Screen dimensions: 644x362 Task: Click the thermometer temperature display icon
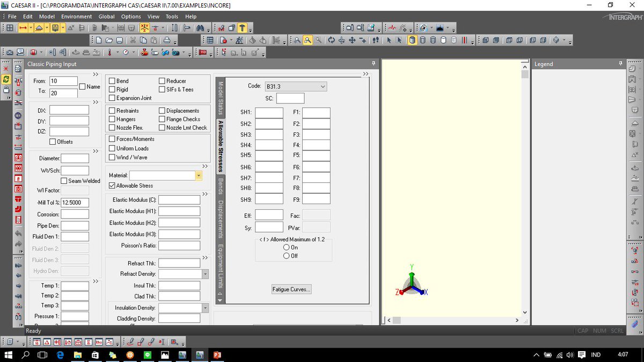(109, 53)
